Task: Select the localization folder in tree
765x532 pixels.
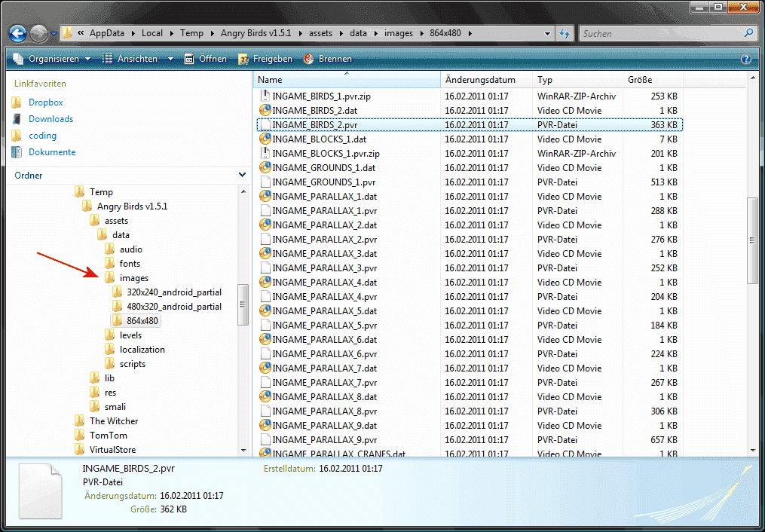Action: click(142, 350)
